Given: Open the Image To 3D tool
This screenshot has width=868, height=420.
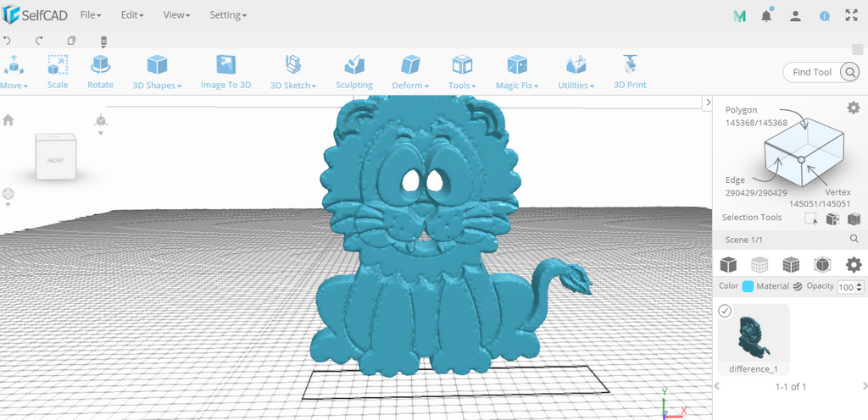Looking at the screenshot, I should coord(225,72).
